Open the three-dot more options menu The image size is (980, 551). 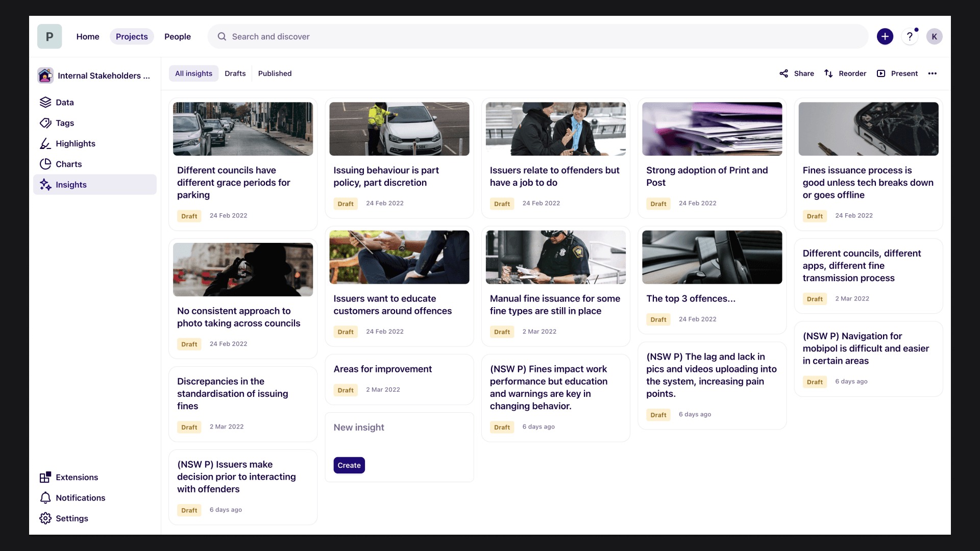[x=932, y=73]
